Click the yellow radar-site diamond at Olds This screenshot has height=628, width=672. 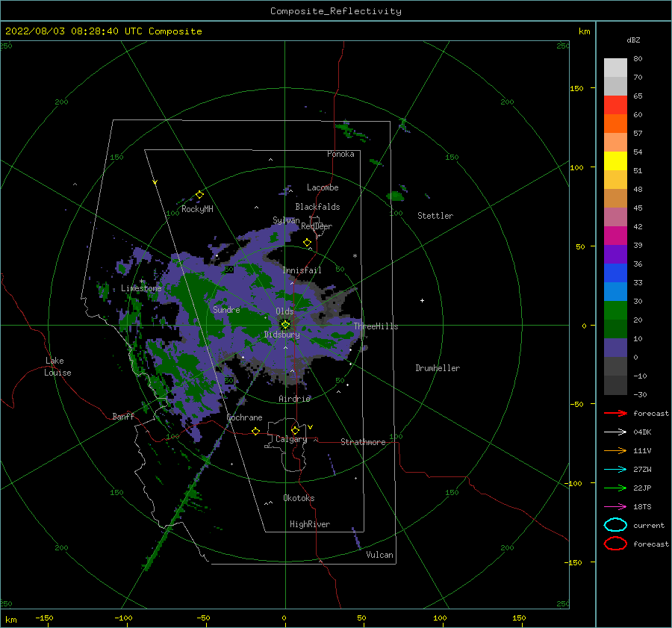coord(285,325)
